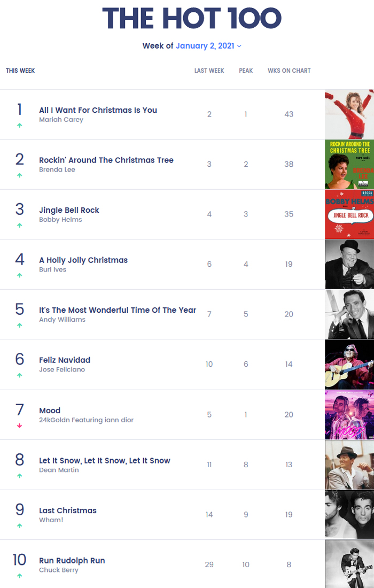Click the up arrow under rank 4
The width and height of the screenshot is (374, 588).
click(x=20, y=276)
